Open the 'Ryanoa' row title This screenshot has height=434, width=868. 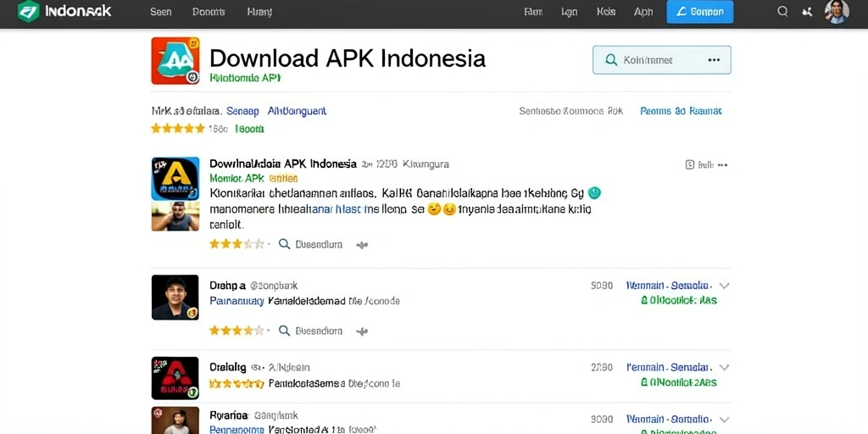228,414
